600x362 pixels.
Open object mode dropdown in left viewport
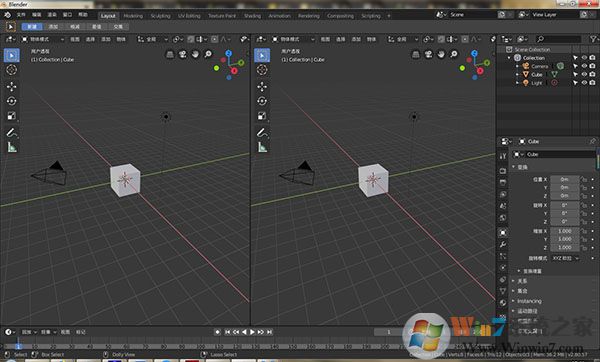(43, 39)
